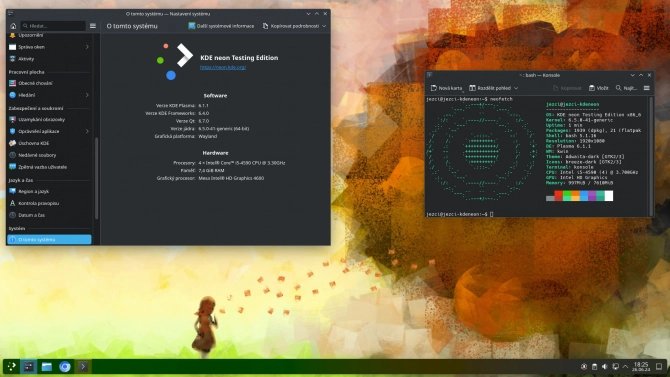Image resolution: width=670 pixels, height=377 pixels.
Task: Click the Konsole terminal scrollbar
Action: 651,156
